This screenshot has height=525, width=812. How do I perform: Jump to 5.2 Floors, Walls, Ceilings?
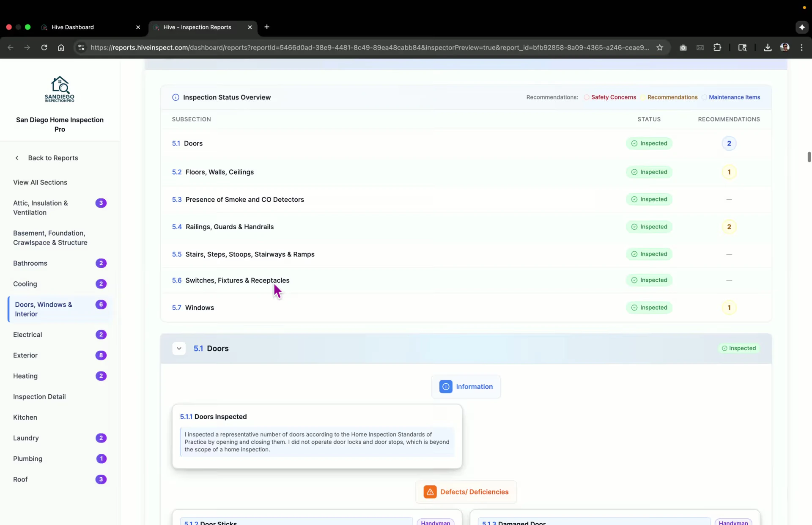(x=466, y=172)
